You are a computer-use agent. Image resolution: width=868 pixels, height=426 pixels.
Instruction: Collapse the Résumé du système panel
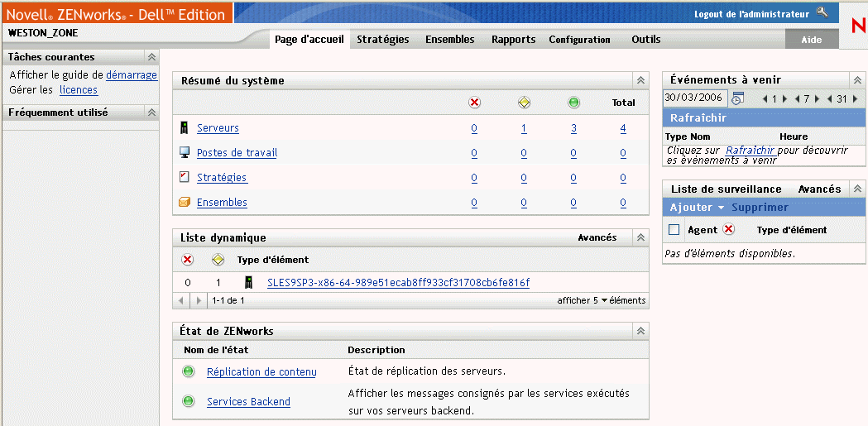(640, 81)
